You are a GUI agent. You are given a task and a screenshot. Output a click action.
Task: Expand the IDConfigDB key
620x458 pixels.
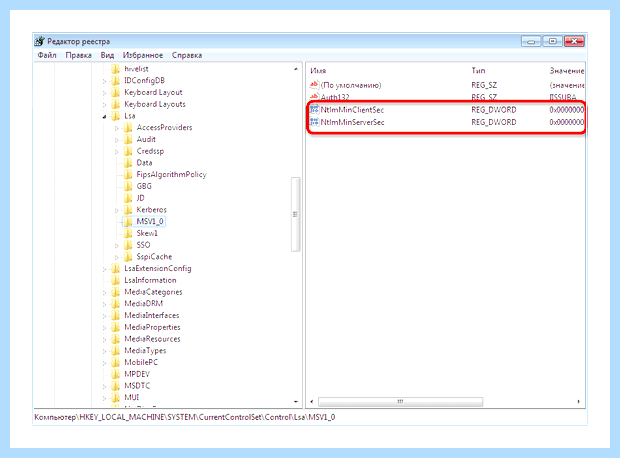[104, 81]
